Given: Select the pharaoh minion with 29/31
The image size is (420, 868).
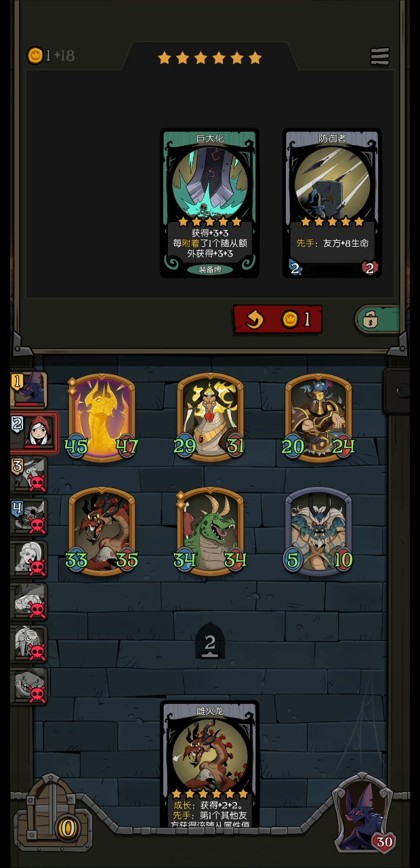Looking at the screenshot, I should point(210,417).
